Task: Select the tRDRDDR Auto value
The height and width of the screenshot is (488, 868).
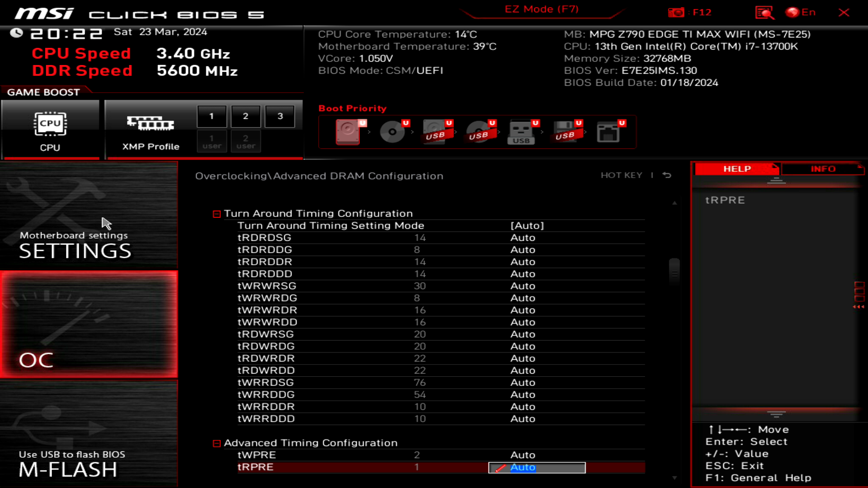Action: [523, 262]
